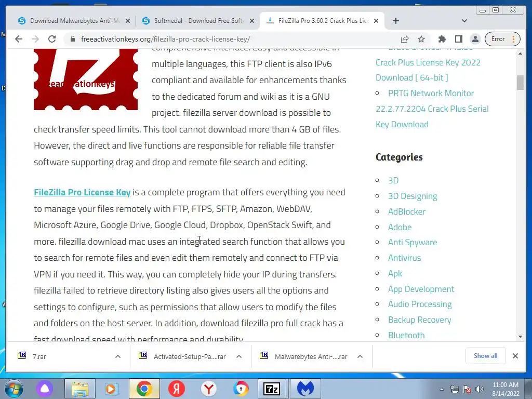Close the Softmedal tab
The height and width of the screenshot is (399, 532).
252,21
